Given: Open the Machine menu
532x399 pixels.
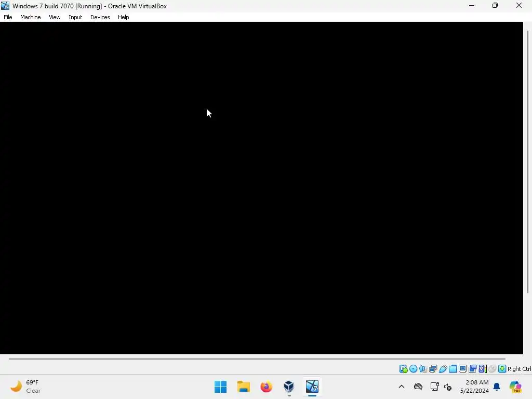Looking at the screenshot, I should [x=30, y=17].
